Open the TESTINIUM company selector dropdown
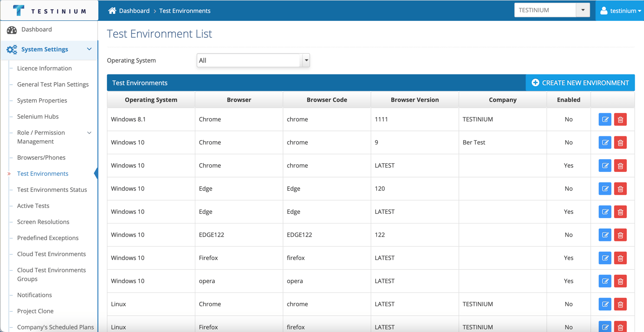Image resolution: width=644 pixels, height=332 pixels. click(x=552, y=11)
